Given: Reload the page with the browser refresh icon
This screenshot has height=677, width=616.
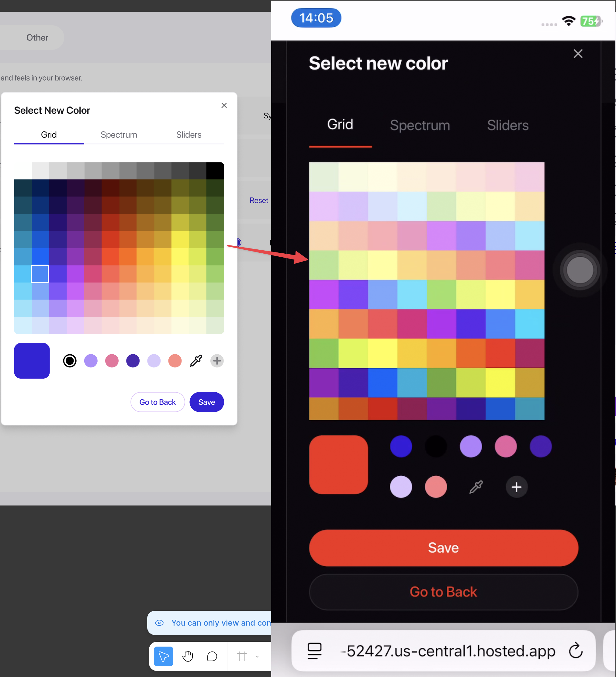Looking at the screenshot, I should [x=575, y=651].
